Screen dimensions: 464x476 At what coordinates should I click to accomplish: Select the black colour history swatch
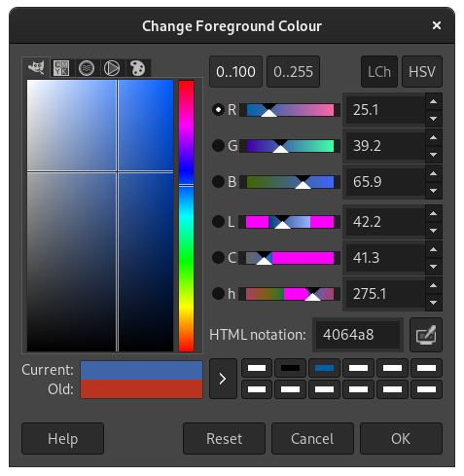click(x=290, y=368)
